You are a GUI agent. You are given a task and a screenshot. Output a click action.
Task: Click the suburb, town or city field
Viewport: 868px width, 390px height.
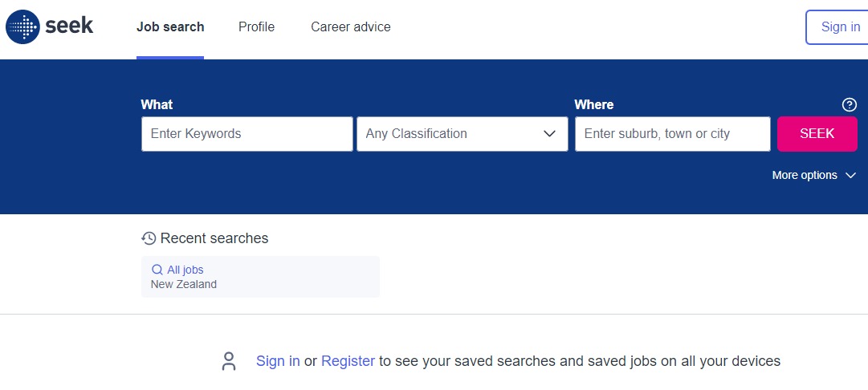click(x=673, y=134)
